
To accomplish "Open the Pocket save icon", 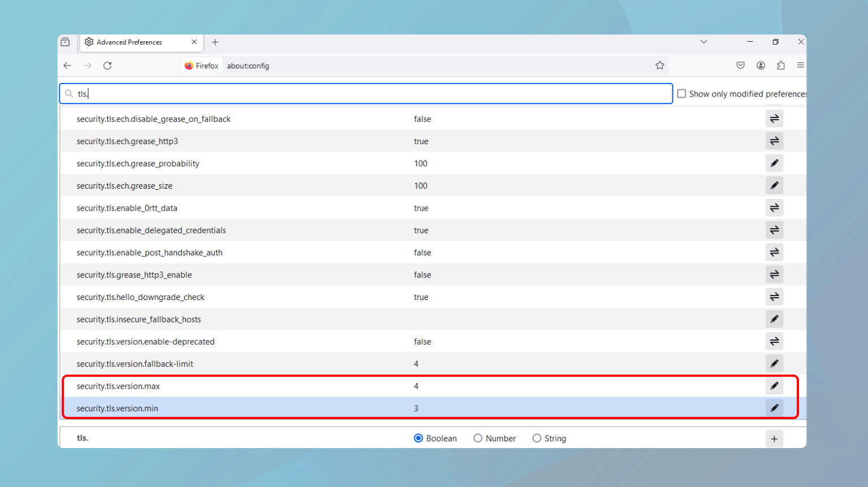I will click(740, 66).
